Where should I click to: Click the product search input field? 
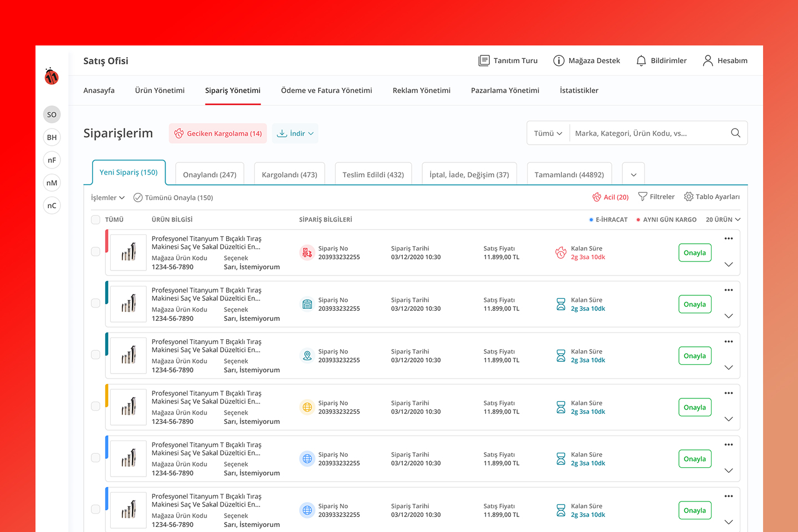click(x=648, y=134)
